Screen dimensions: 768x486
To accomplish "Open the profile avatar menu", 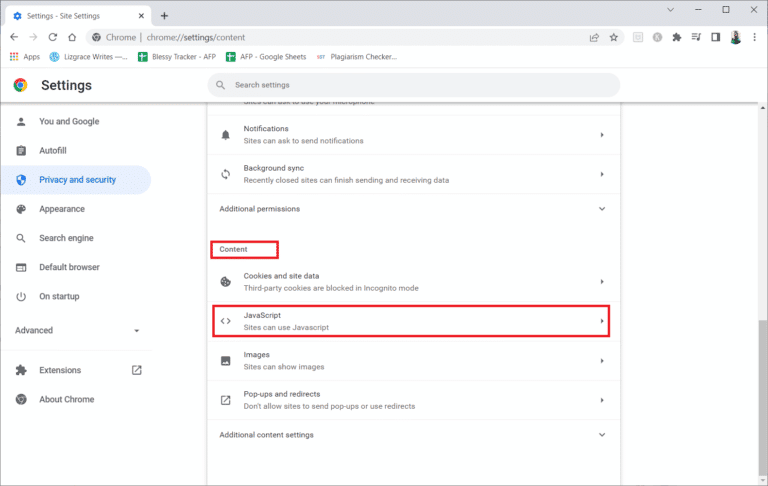I will [x=735, y=37].
